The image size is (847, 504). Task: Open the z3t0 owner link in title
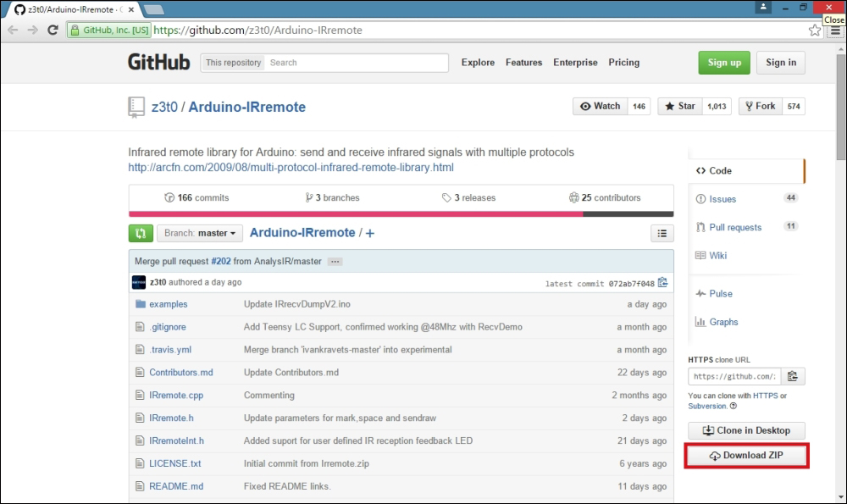pos(165,107)
